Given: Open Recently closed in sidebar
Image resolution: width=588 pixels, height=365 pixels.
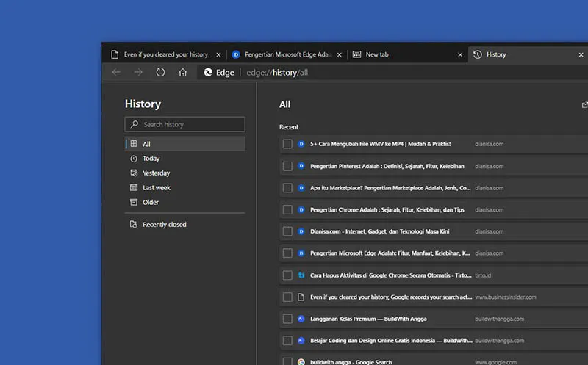Looking at the screenshot, I should tap(164, 225).
